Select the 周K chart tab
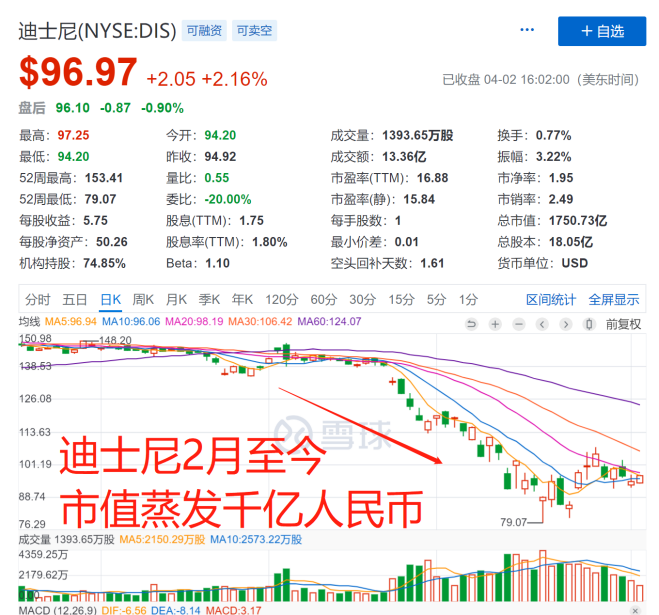The height and width of the screenshot is (615, 659). click(x=143, y=300)
